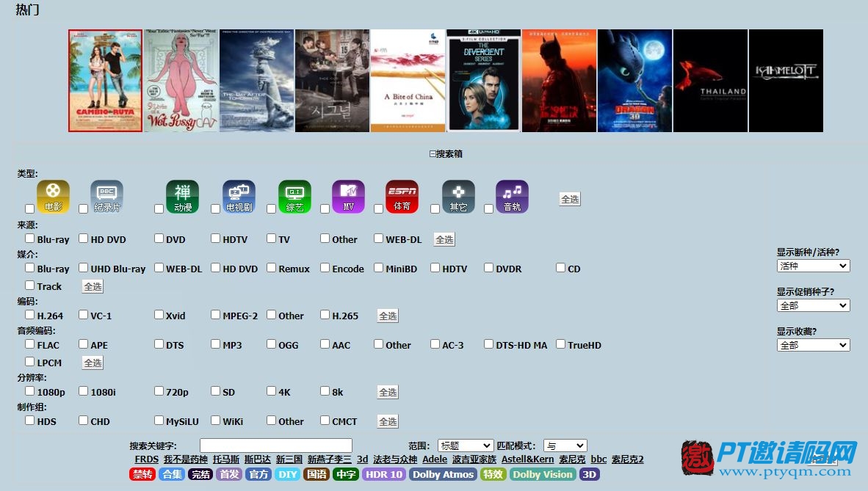Open the Kaamelott poster
This screenshot has width=868, height=491.
[786, 81]
